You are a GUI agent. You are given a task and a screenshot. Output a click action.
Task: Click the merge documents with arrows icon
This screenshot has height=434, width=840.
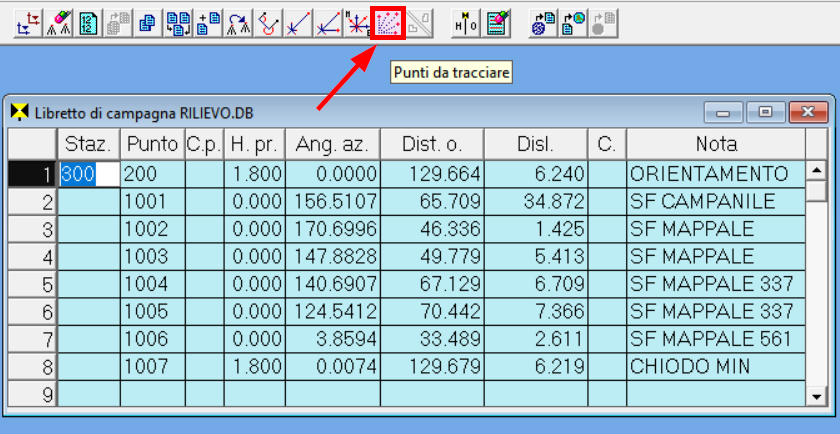178,24
